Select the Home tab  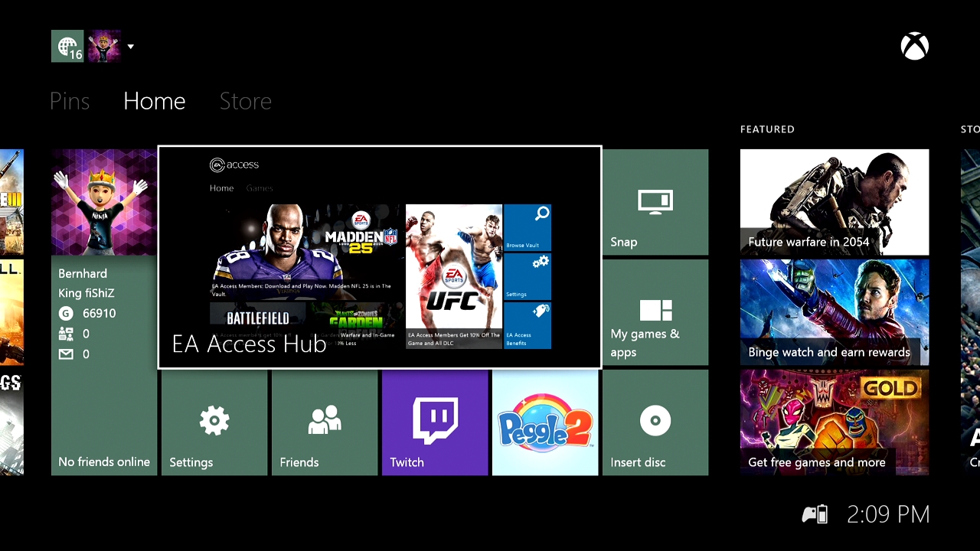[x=154, y=101]
